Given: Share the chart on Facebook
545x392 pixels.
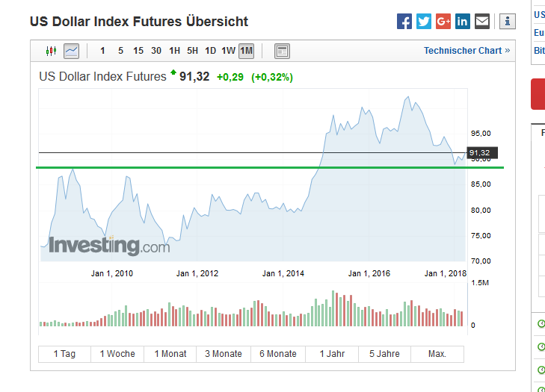Looking at the screenshot, I should [404, 22].
